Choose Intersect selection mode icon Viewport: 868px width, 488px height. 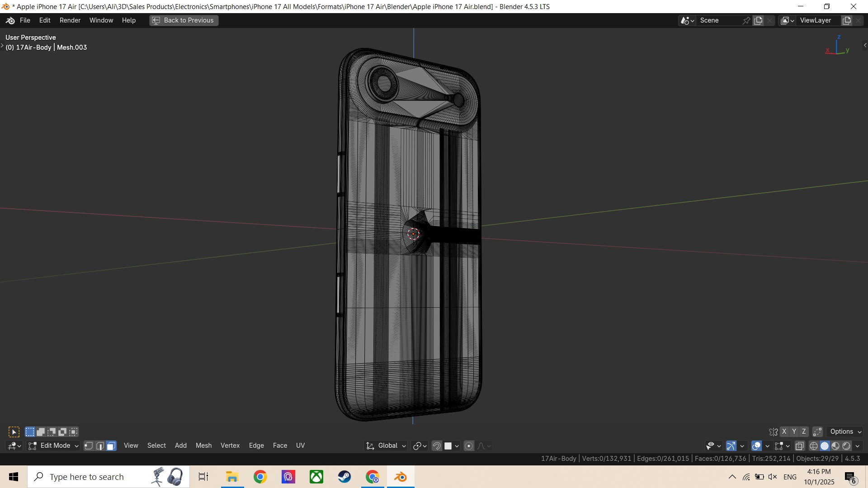(73, 432)
